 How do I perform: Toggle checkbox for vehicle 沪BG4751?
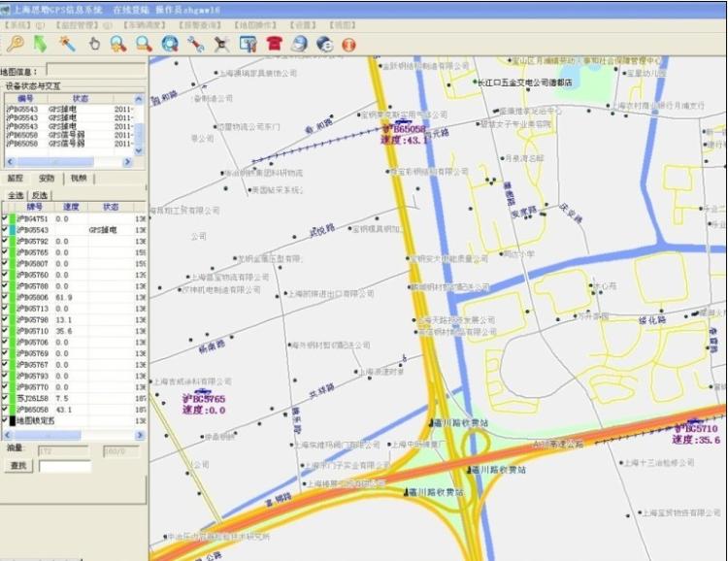[5, 217]
